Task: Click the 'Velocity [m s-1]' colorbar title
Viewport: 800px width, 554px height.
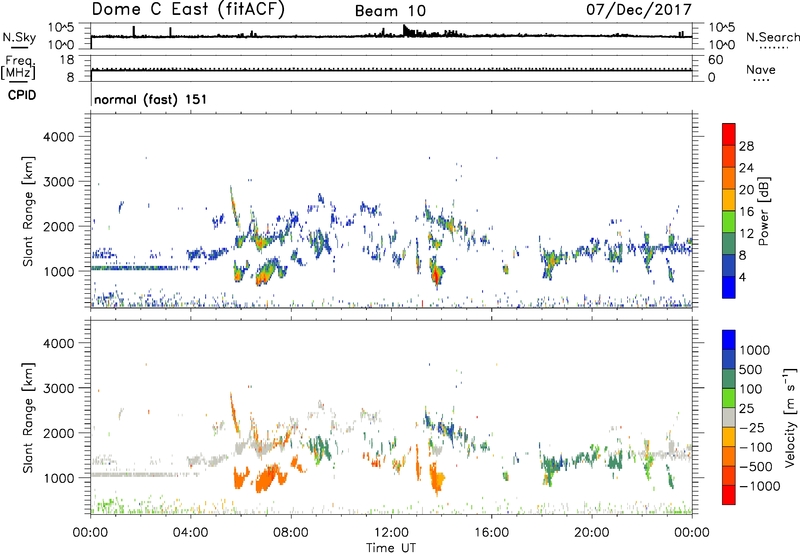Action: pos(790,417)
